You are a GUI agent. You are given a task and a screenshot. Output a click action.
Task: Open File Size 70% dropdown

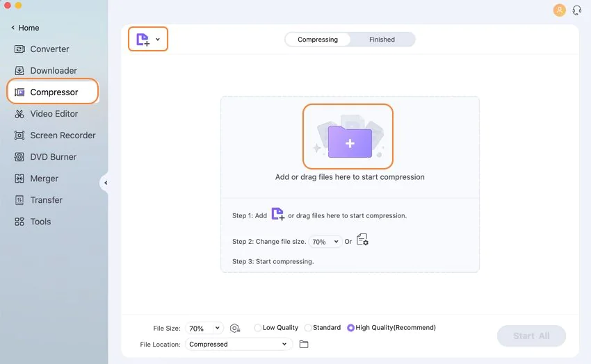coord(204,329)
